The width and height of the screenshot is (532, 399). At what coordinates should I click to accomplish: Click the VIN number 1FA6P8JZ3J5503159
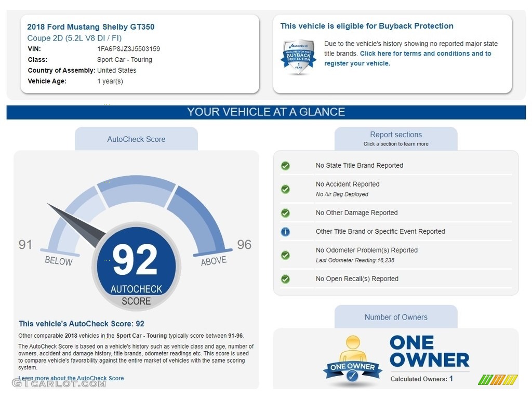(129, 49)
